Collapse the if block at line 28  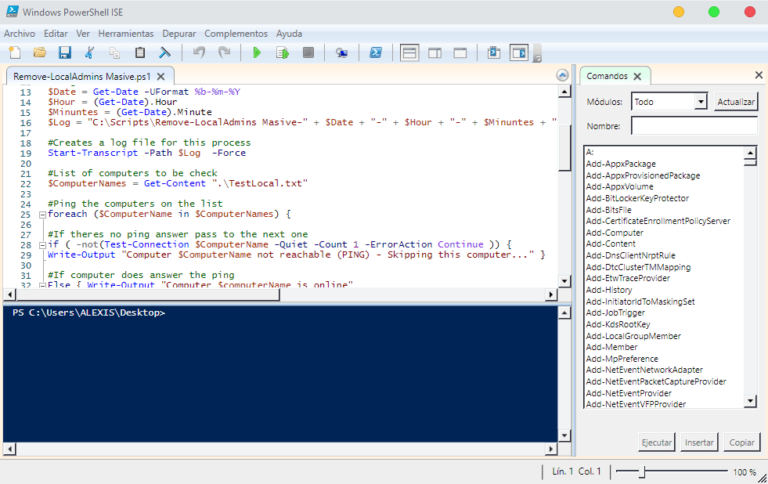[x=42, y=245]
